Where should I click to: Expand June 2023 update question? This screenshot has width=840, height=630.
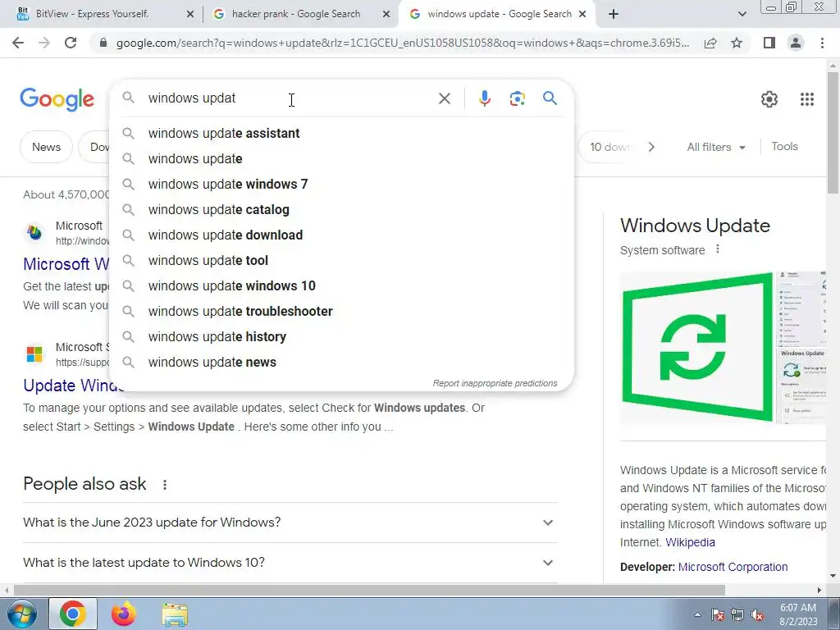pyautogui.click(x=290, y=523)
